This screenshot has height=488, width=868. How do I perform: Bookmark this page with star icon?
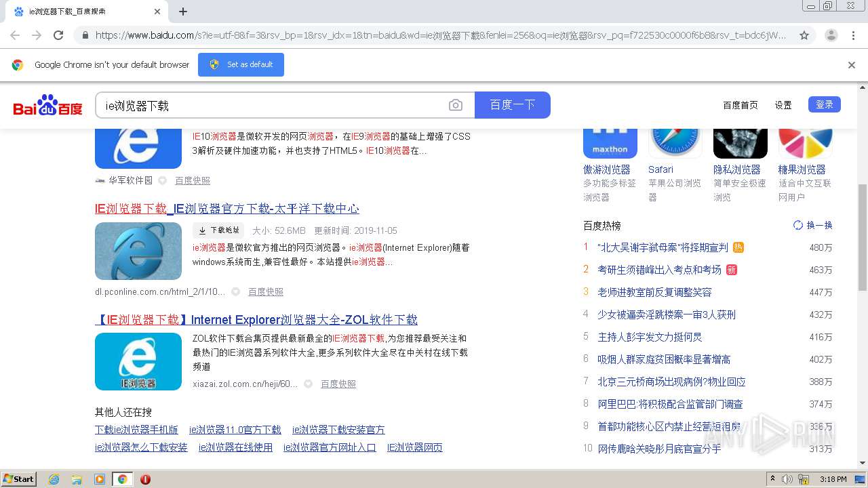point(804,35)
